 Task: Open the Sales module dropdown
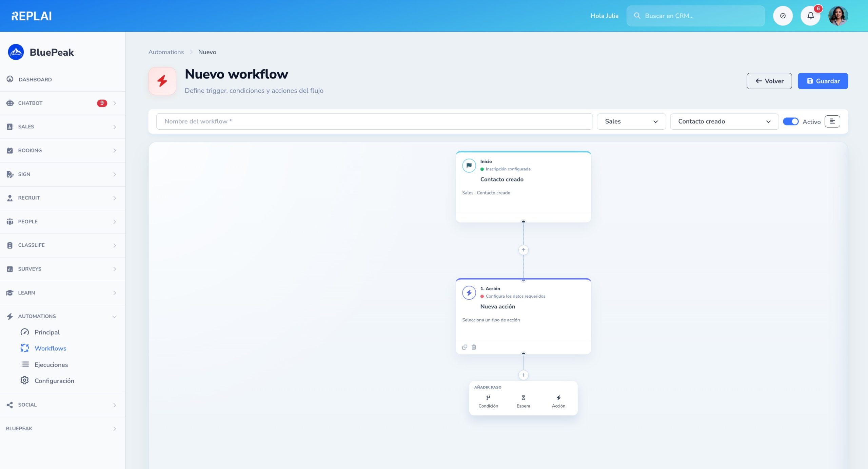pyautogui.click(x=631, y=121)
